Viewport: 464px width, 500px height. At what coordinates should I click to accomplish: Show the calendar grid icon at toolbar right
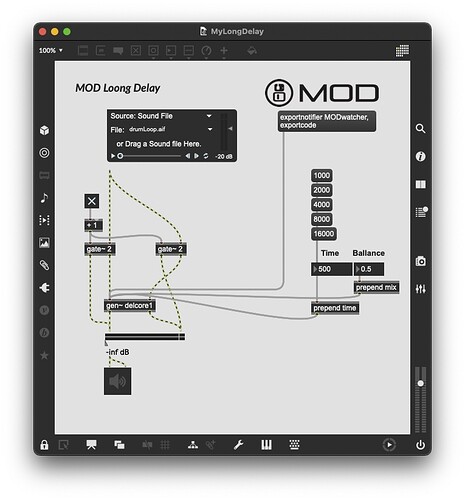point(402,51)
